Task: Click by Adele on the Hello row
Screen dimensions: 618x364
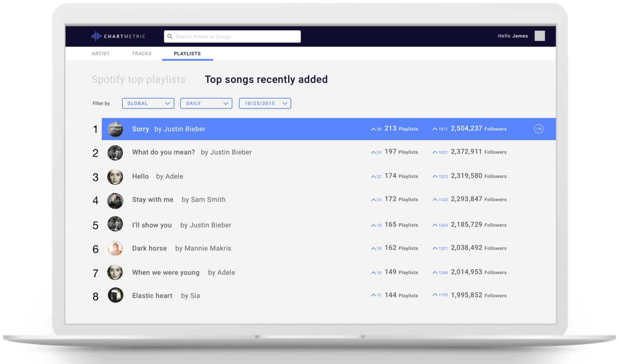Action: coord(170,176)
